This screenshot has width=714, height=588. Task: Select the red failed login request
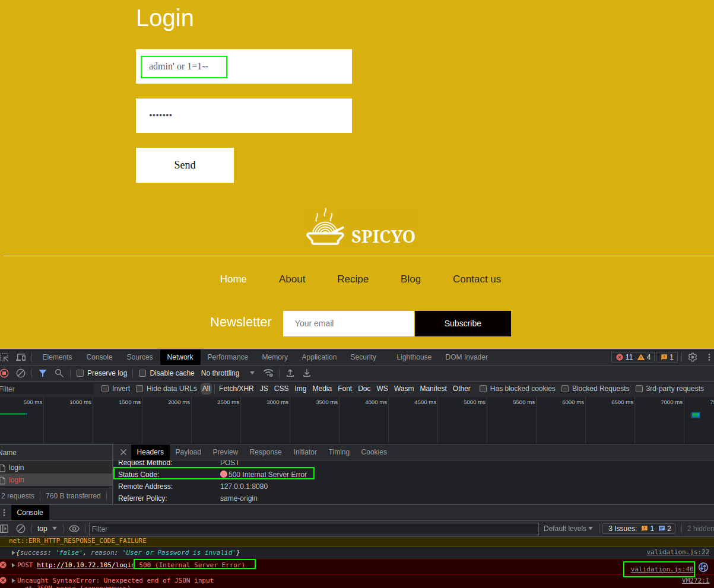56,480
